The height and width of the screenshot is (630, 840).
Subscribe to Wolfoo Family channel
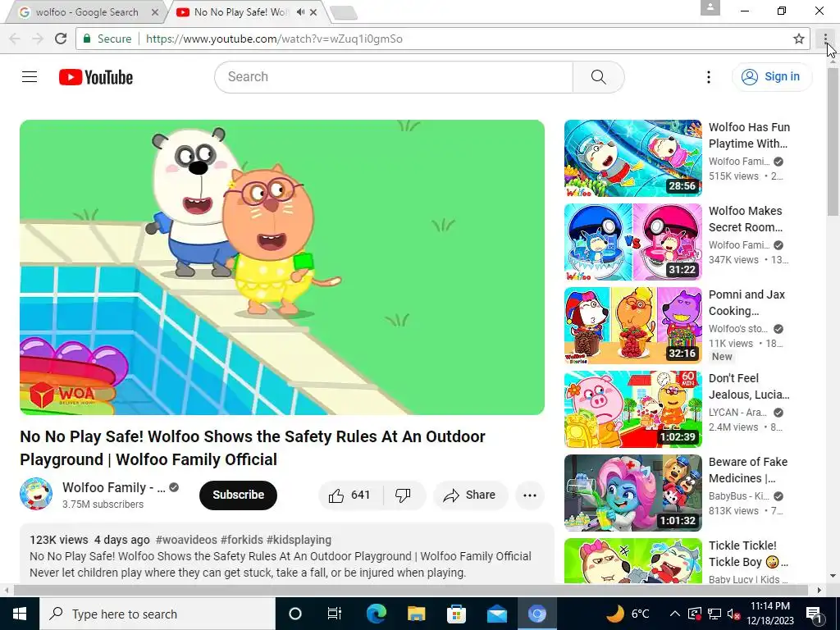coord(238,495)
